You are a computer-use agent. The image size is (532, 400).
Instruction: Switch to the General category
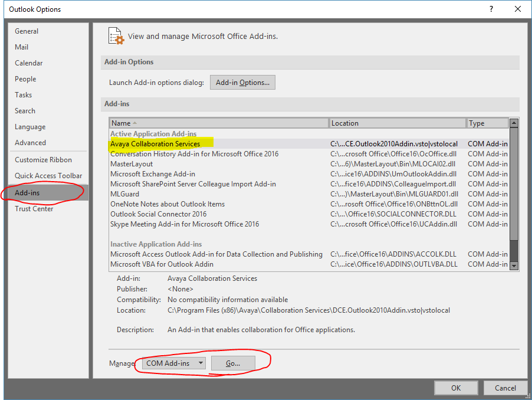[x=27, y=31]
